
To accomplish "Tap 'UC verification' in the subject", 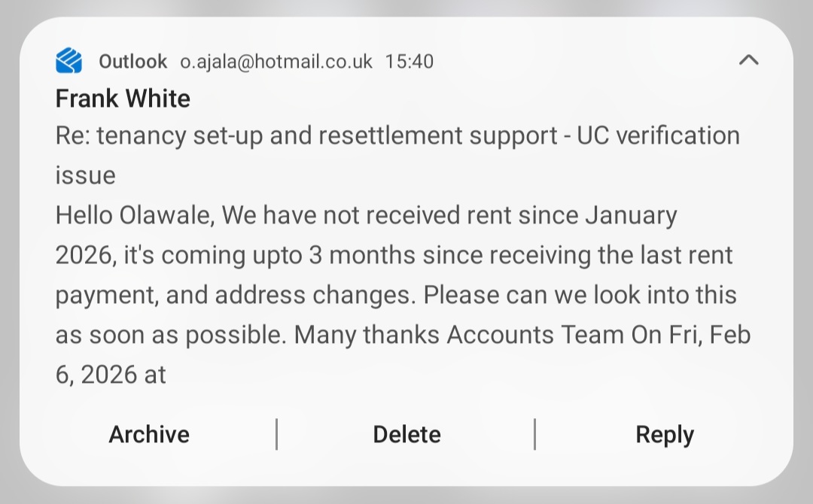I will click(659, 136).
